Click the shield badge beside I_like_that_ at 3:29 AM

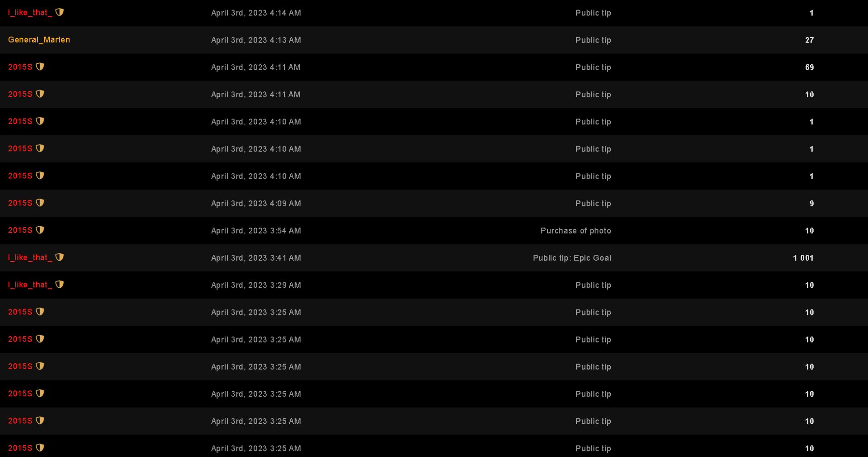(59, 284)
